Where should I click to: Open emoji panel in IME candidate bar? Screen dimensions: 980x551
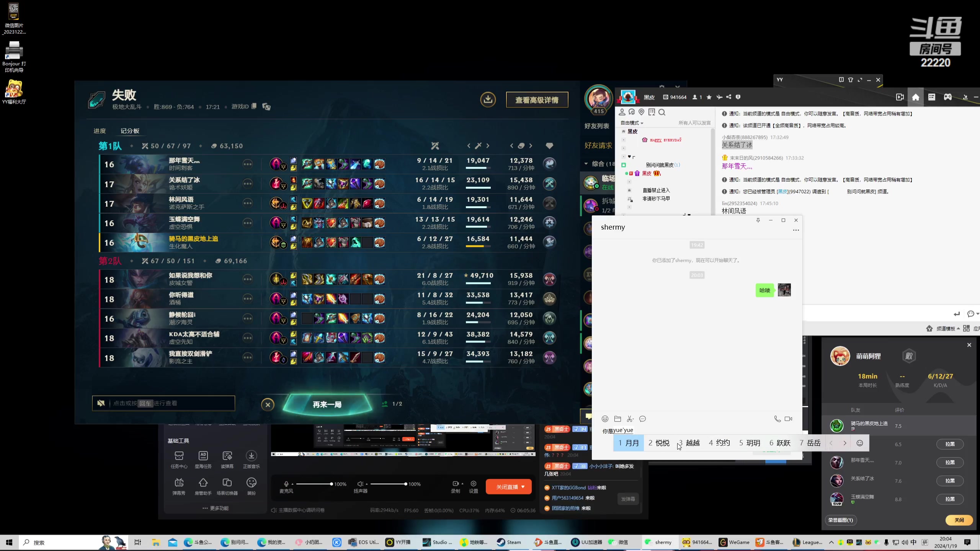coord(859,443)
